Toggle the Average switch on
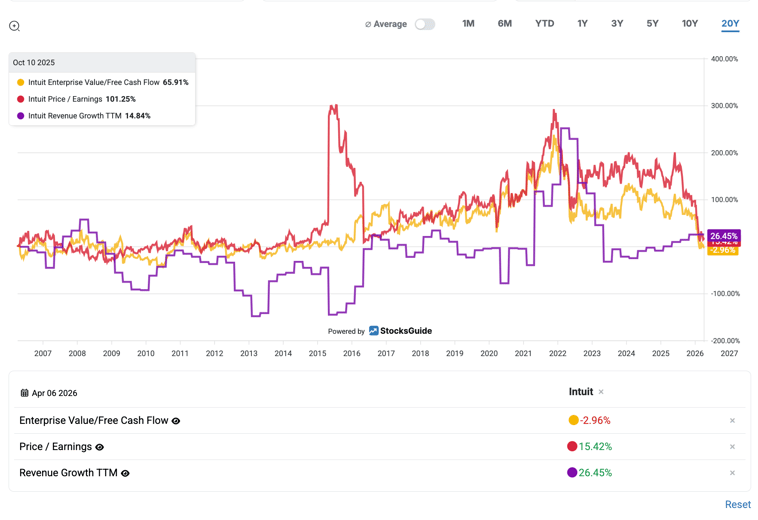The height and width of the screenshot is (520, 758). (425, 24)
